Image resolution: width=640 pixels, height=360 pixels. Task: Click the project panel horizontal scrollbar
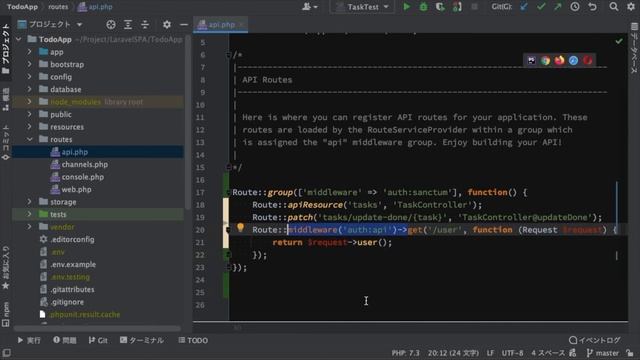(x=97, y=328)
